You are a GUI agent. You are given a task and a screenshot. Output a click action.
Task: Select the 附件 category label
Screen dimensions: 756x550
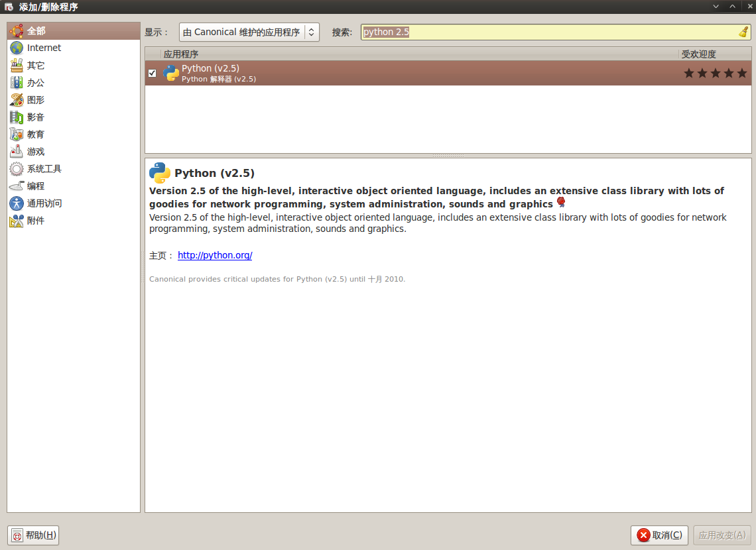click(x=36, y=221)
